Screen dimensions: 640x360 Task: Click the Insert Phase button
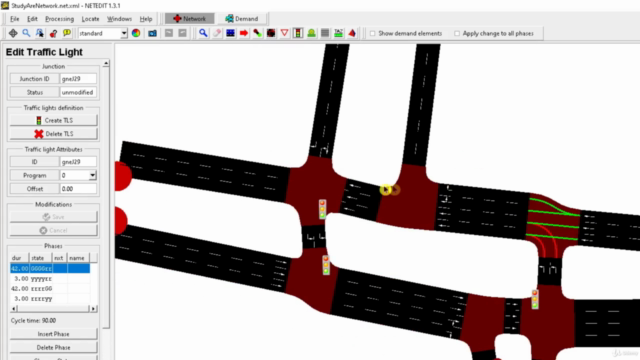pos(53,334)
